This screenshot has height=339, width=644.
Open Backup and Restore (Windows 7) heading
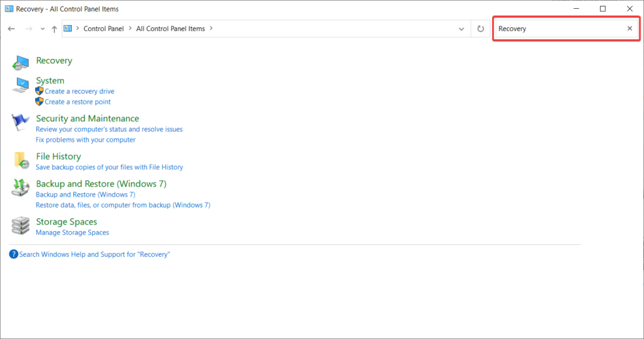click(101, 184)
